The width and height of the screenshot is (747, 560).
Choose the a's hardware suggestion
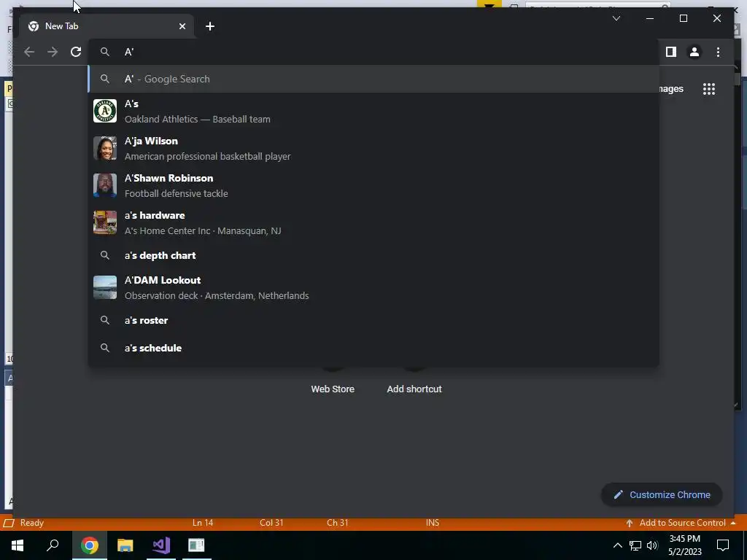point(373,222)
